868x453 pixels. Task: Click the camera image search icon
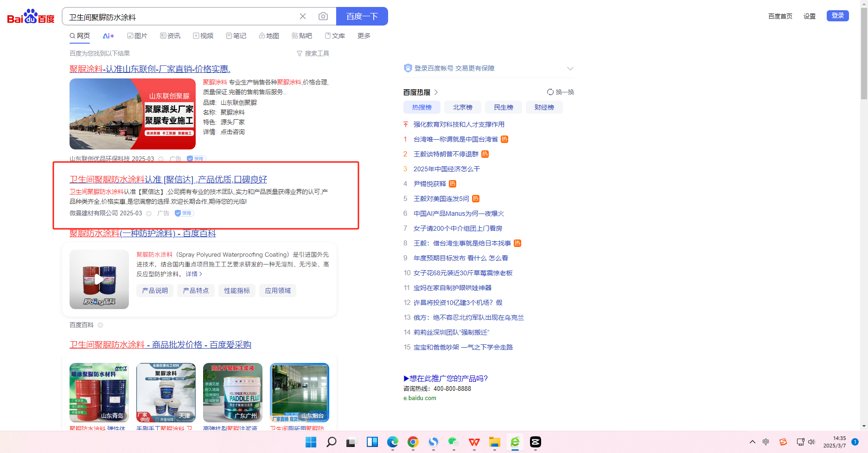point(323,17)
